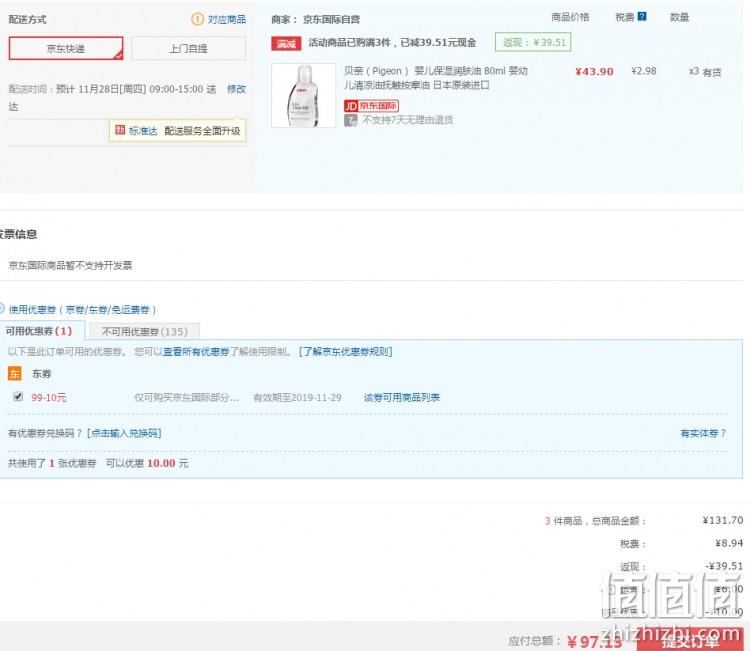
Task: Click the 税费 amount ¥8.94
Action: 729,543
